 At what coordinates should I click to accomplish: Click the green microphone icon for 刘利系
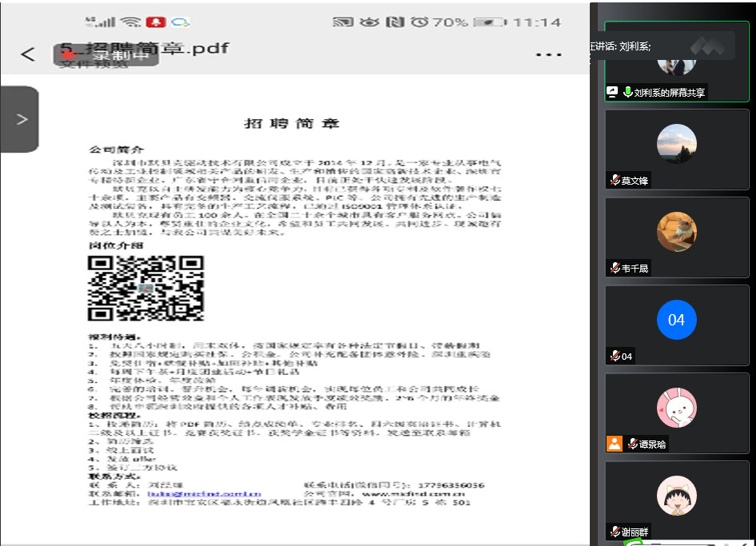[627, 92]
